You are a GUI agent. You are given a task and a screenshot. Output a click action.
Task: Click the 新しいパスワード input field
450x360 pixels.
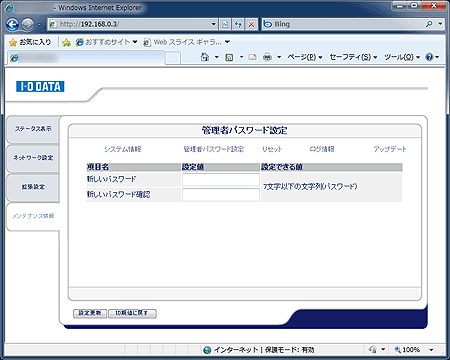click(221, 179)
